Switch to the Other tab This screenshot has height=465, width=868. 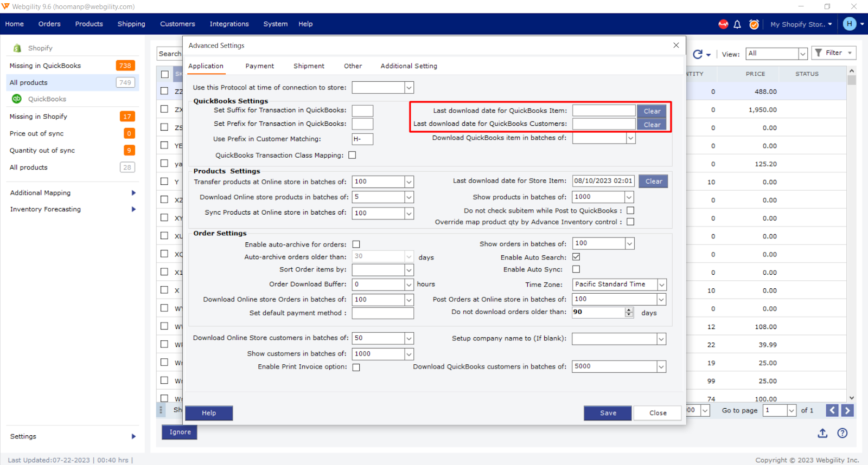[x=353, y=66]
